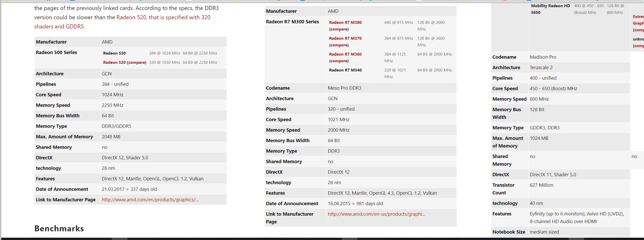Click the 'Mobility Radeon HD 5650' entry
The height and width of the screenshot is (240, 644).
pyautogui.click(x=551, y=9)
